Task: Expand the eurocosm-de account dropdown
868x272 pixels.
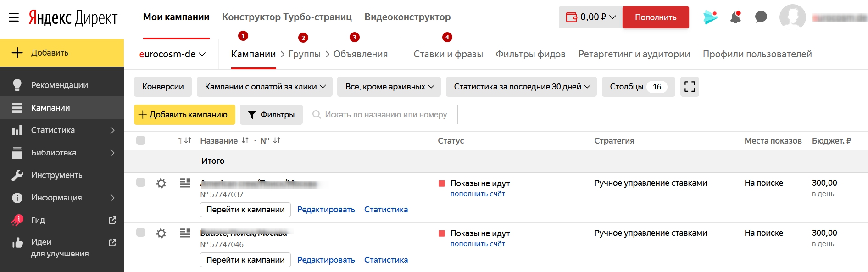Action: coord(172,54)
